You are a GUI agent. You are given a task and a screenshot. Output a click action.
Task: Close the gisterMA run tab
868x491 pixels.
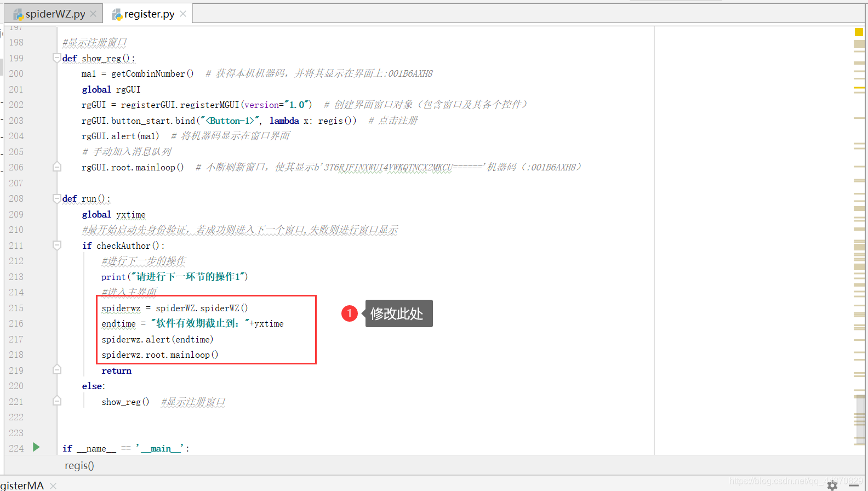[x=53, y=486]
